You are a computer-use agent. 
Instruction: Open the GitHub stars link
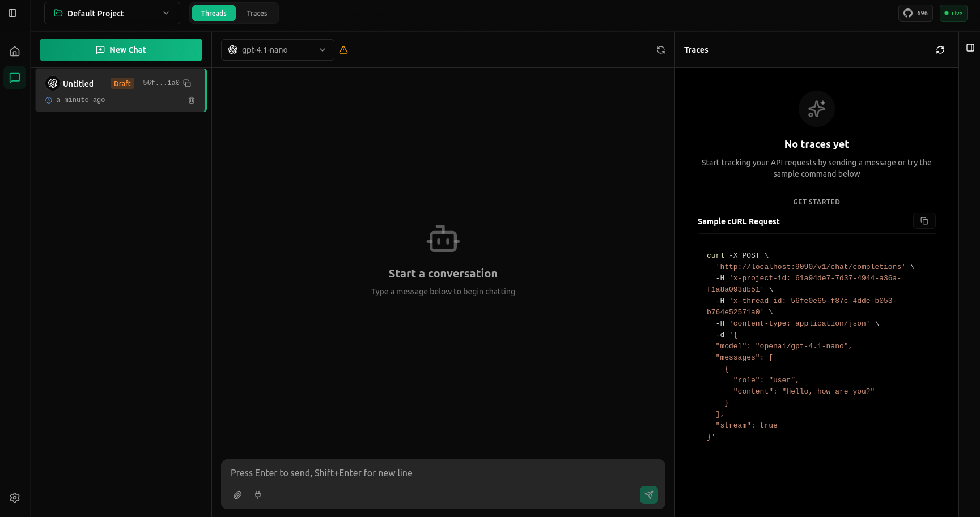[915, 13]
